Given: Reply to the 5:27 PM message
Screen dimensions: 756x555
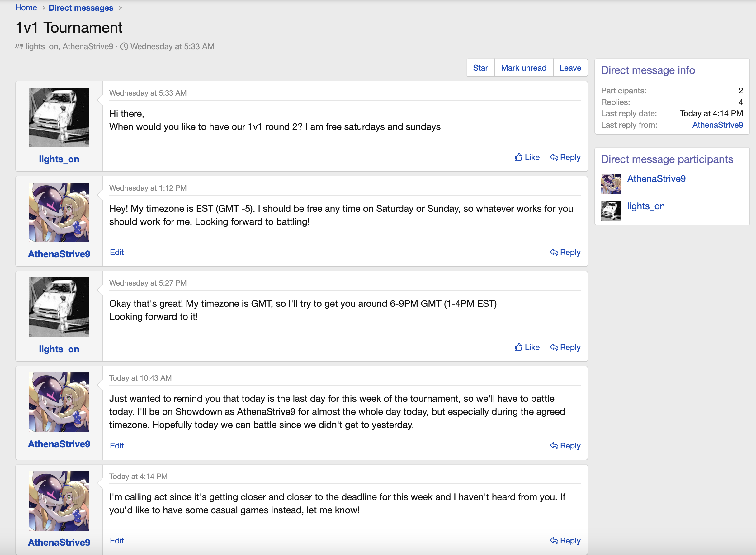Looking at the screenshot, I should pos(565,347).
